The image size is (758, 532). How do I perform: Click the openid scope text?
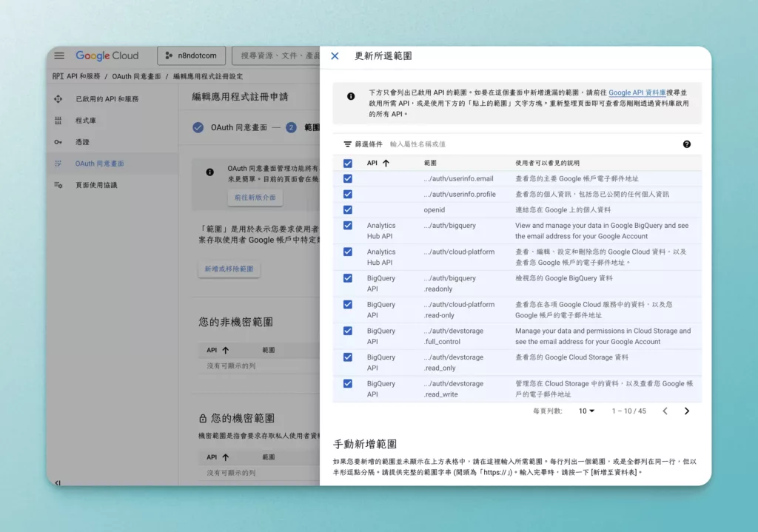[x=434, y=209]
